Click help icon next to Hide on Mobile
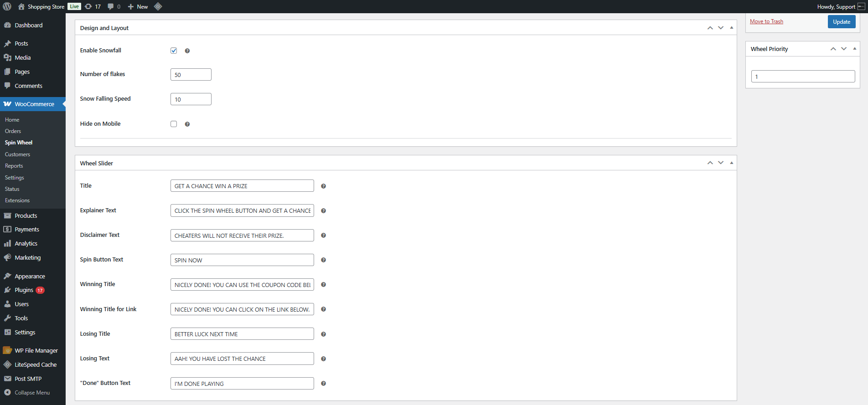The width and height of the screenshot is (868, 405). 187,124
